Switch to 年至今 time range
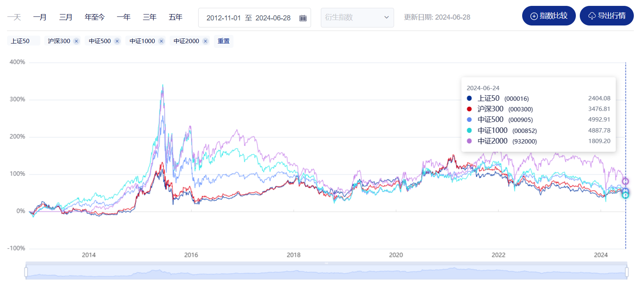 (95, 17)
